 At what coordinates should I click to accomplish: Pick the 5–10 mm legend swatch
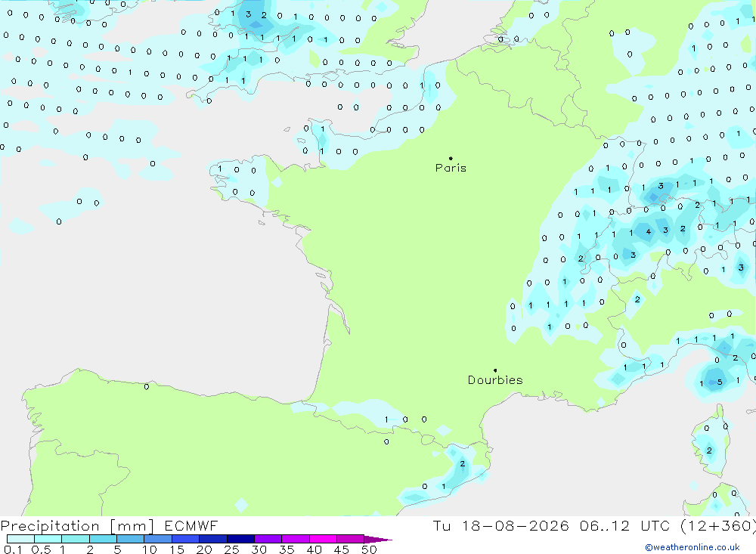tap(131, 539)
